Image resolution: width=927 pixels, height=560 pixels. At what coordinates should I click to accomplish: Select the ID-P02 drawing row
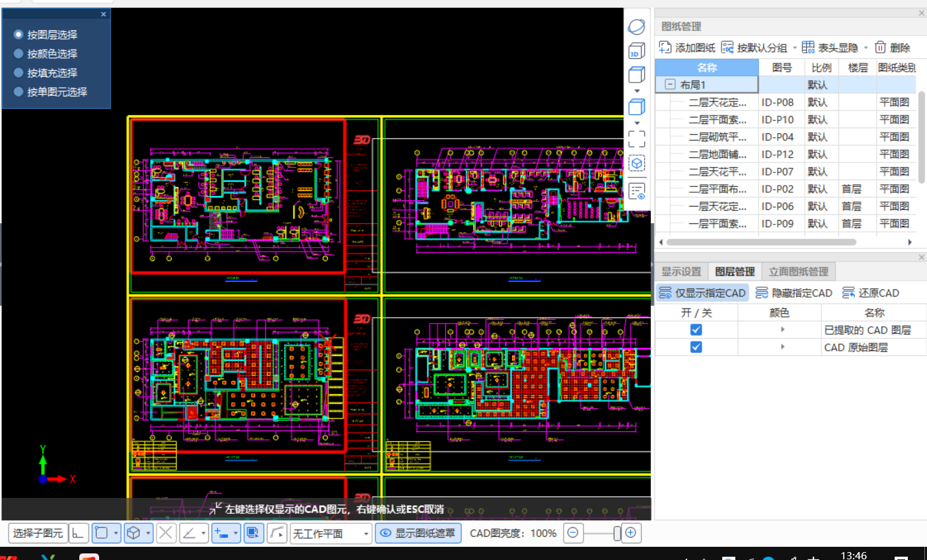(x=786, y=189)
